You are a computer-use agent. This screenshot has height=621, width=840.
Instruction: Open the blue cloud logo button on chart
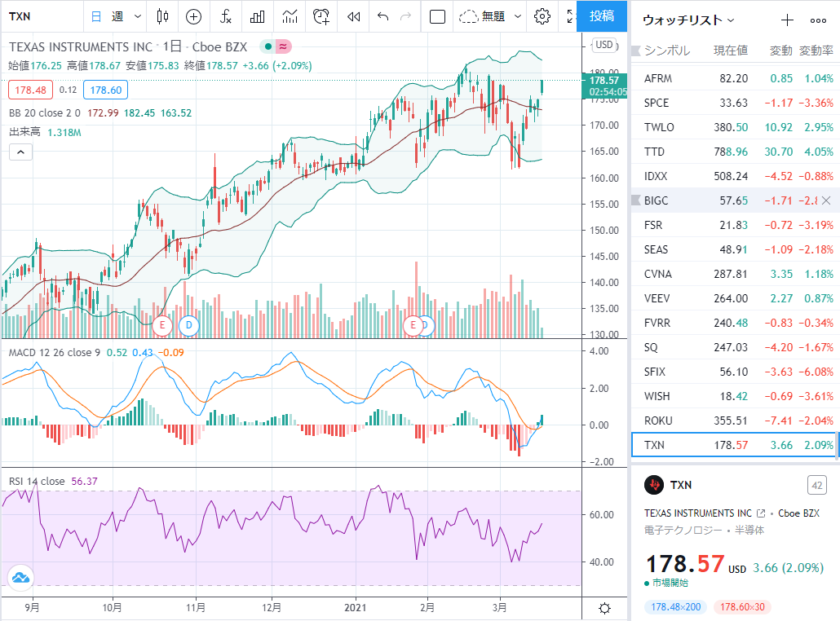point(20,578)
